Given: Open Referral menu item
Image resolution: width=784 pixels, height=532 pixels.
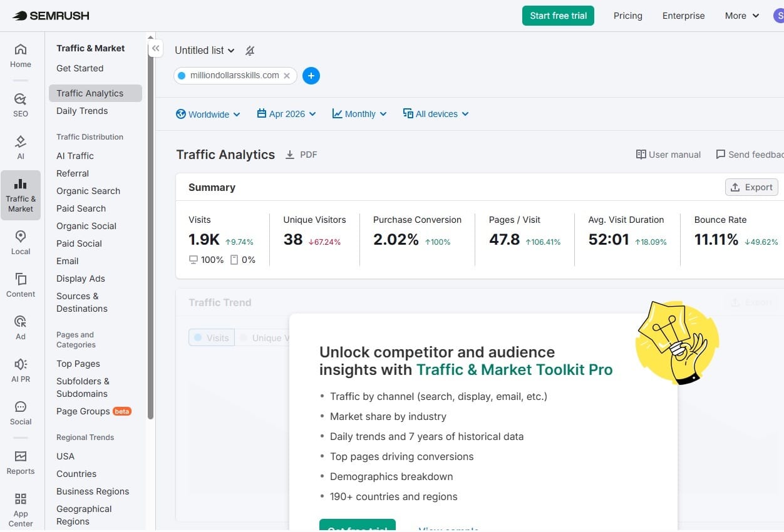Looking at the screenshot, I should click(73, 173).
